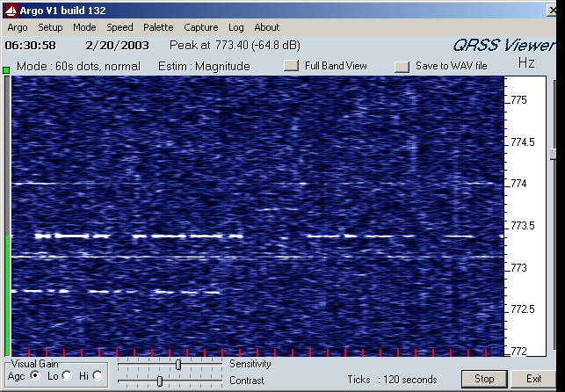Open the About menu

tap(266, 27)
